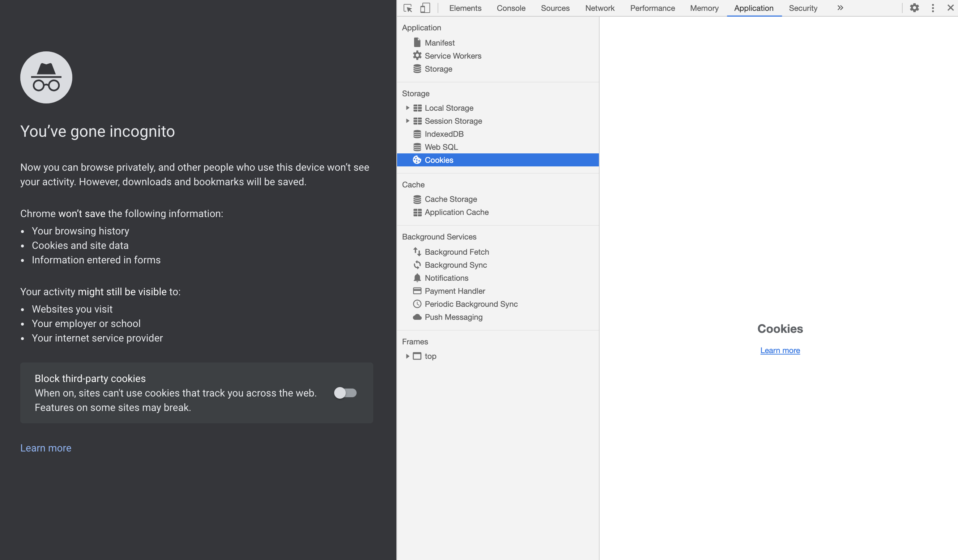Click the Notifications bell icon
The image size is (958, 560).
coord(417,278)
